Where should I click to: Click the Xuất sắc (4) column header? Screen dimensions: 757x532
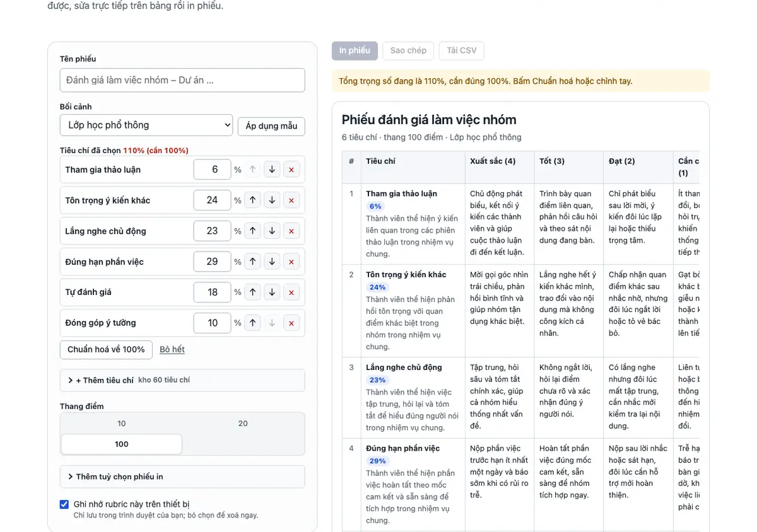coord(500,167)
